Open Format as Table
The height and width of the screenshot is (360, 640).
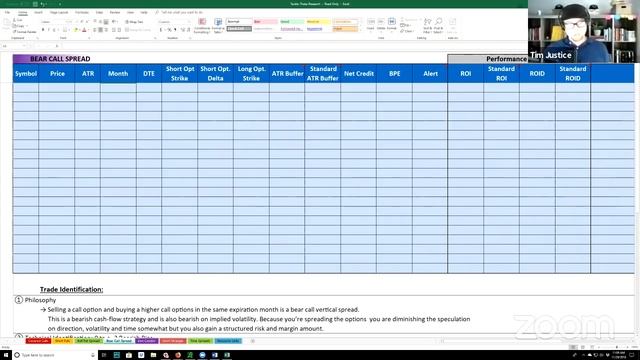218,25
